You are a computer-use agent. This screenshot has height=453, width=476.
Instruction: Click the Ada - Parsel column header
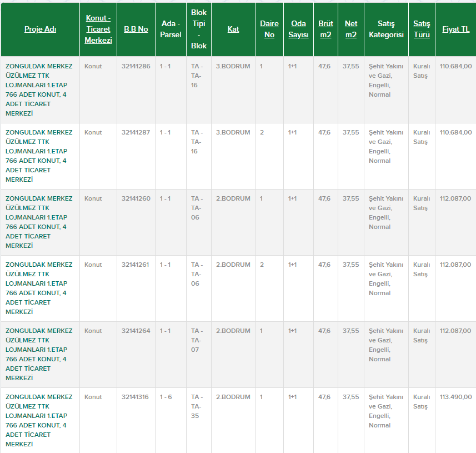pos(171,29)
